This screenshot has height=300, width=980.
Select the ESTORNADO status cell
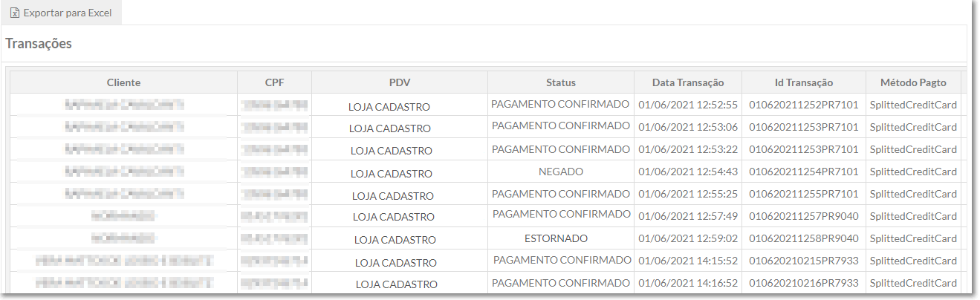tap(556, 238)
